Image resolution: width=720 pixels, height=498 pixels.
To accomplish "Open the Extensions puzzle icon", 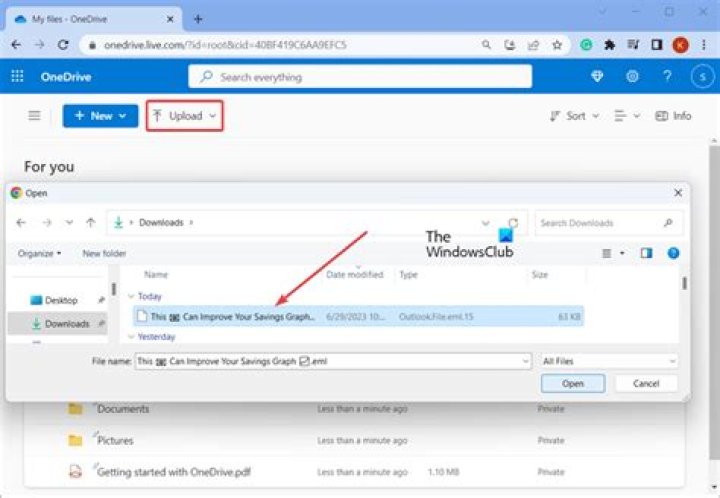I will [610, 45].
